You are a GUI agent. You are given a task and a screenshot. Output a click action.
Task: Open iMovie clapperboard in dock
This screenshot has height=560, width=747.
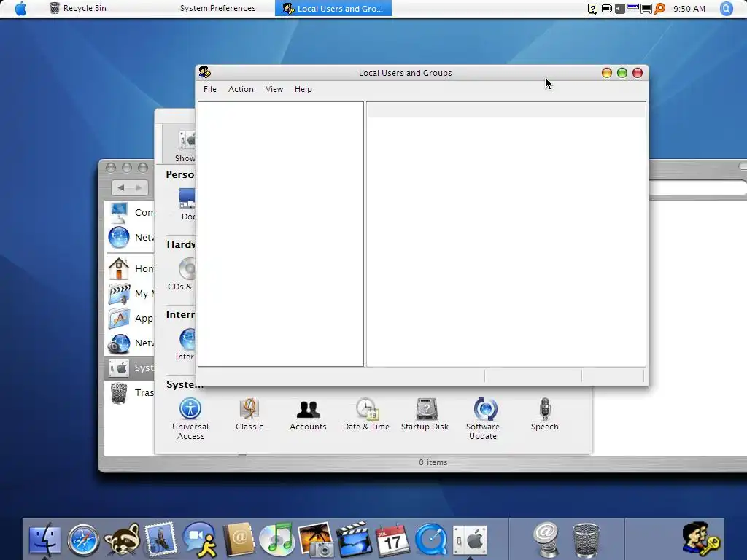(354, 540)
